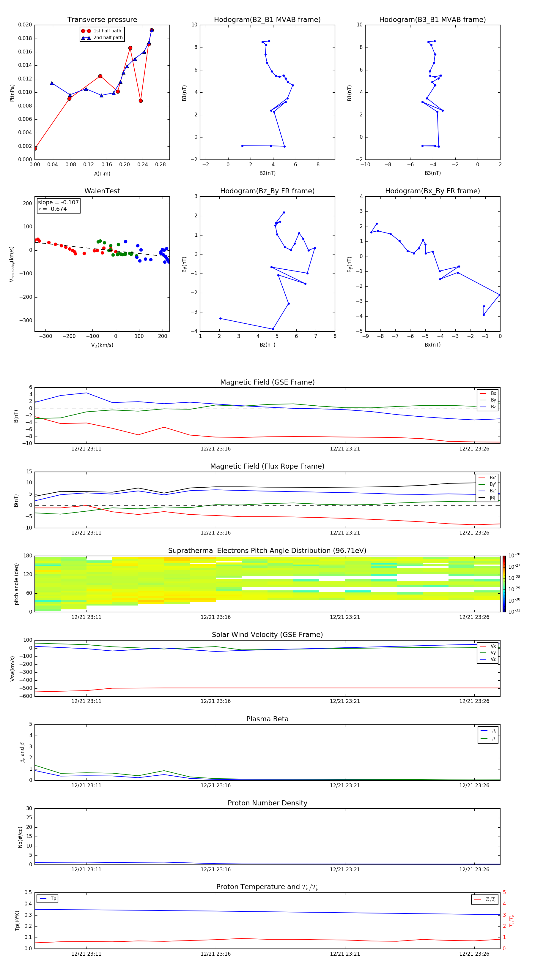Screen dimensions: 535x980
Task: Click the 'r = -0.674' annotation
Action: [x=53, y=209]
